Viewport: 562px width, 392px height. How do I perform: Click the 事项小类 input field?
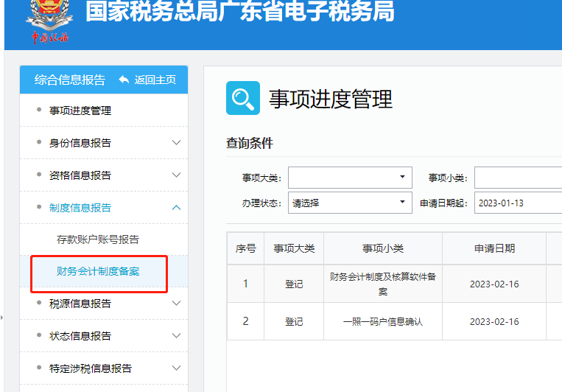click(517, 178)
